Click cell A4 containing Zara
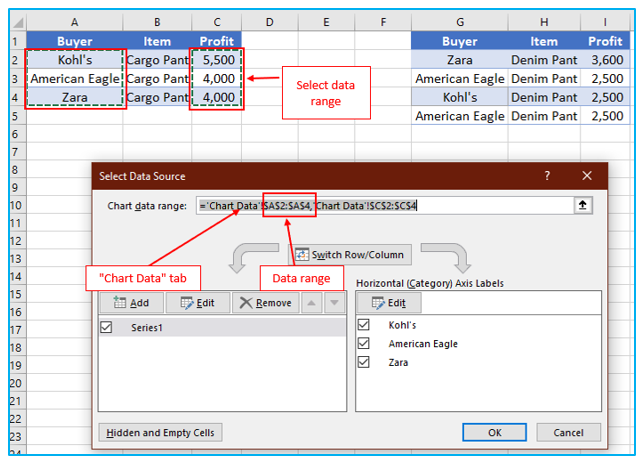643x465 pixels. tap(75, 98)
